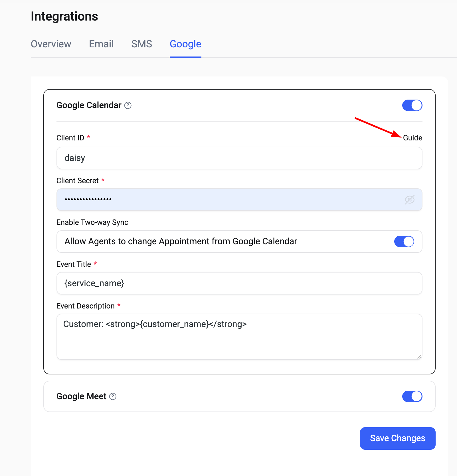Reveal the Client Secret with eye icon
This screenshot has height=476, width=457.
coord(410,200)
